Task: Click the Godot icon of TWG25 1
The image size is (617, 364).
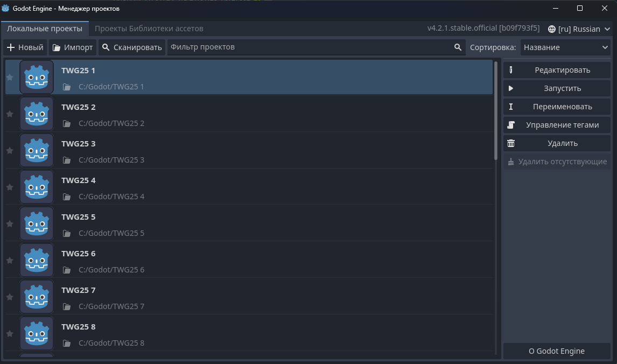Action: point(37,77)
